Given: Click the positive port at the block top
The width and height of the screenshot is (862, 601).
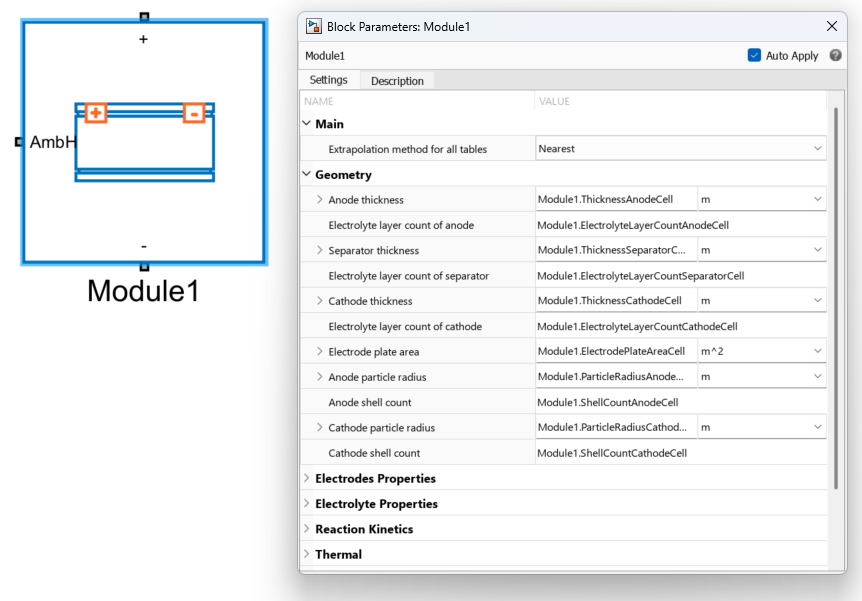Looking at the screenshot, I should (144, 17).
